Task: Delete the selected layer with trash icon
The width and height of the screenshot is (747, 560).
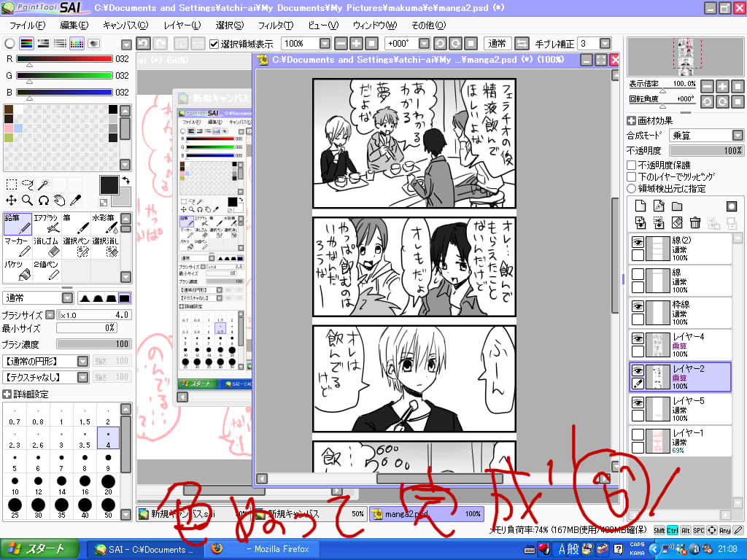Action: pyautogui.click(x=695, y=222)
